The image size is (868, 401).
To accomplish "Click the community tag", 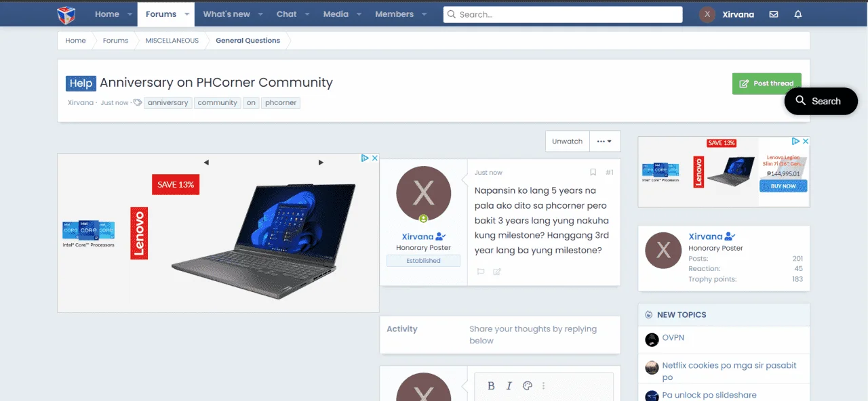I will (x=218, y=103).
